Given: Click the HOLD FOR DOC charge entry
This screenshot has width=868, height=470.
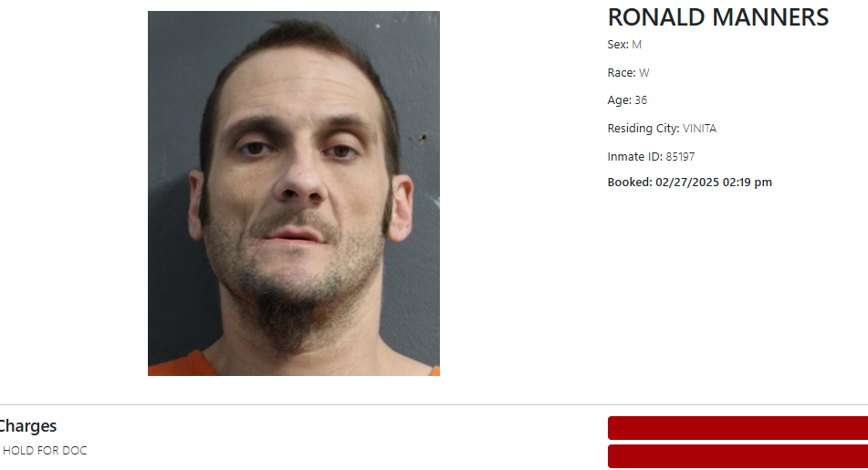Looking at the screenshot, I should (45, 451).
